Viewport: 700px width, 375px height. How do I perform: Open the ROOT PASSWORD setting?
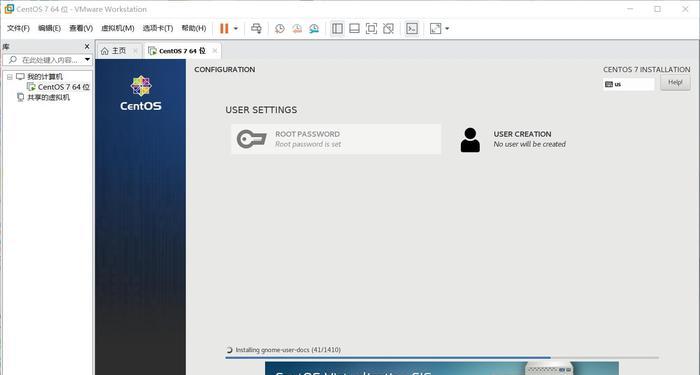[336, 139]
